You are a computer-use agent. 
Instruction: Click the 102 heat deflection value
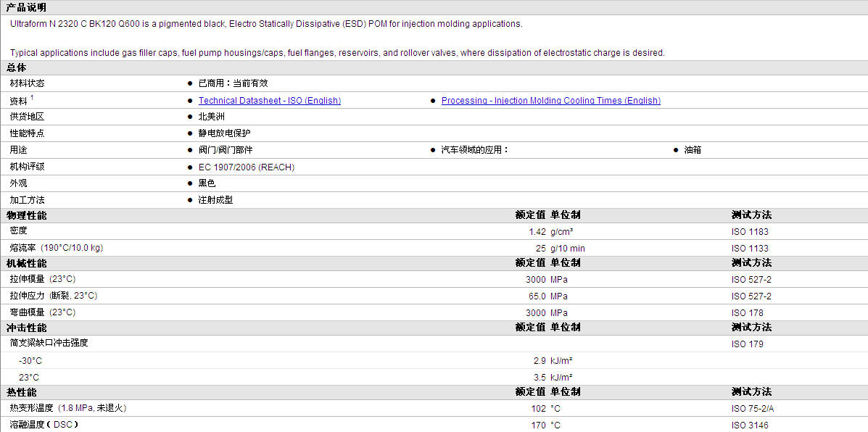click(x=539, y=408)
